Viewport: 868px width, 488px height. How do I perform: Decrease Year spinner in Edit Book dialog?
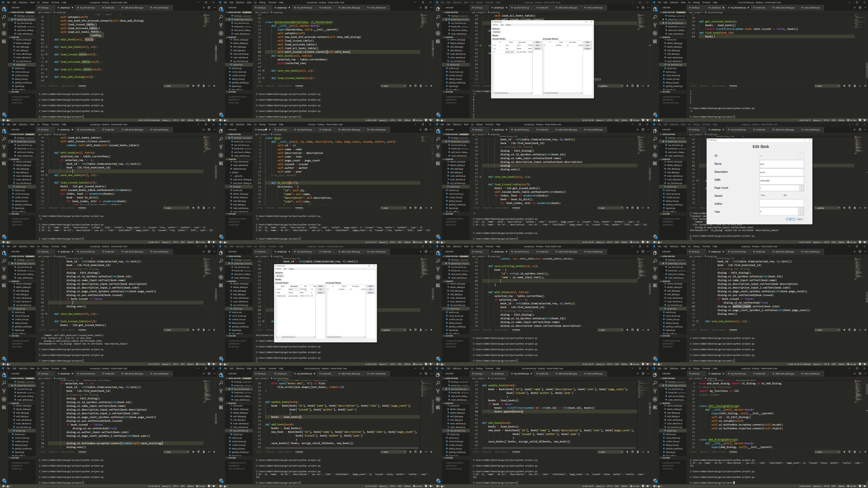[801, 213]
